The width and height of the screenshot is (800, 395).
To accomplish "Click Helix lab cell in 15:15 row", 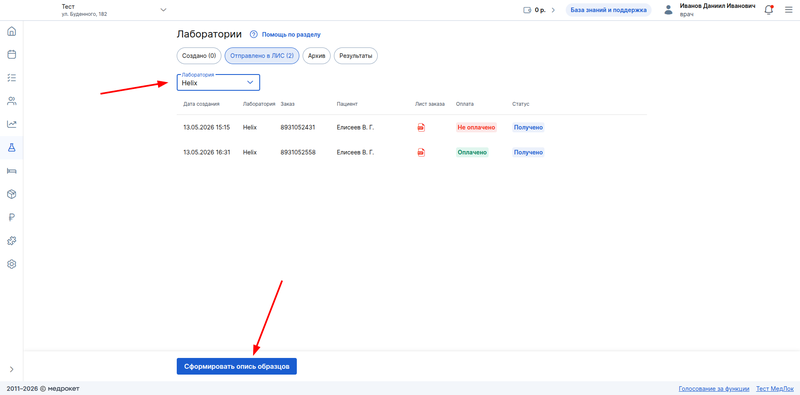I will point(250,128).
